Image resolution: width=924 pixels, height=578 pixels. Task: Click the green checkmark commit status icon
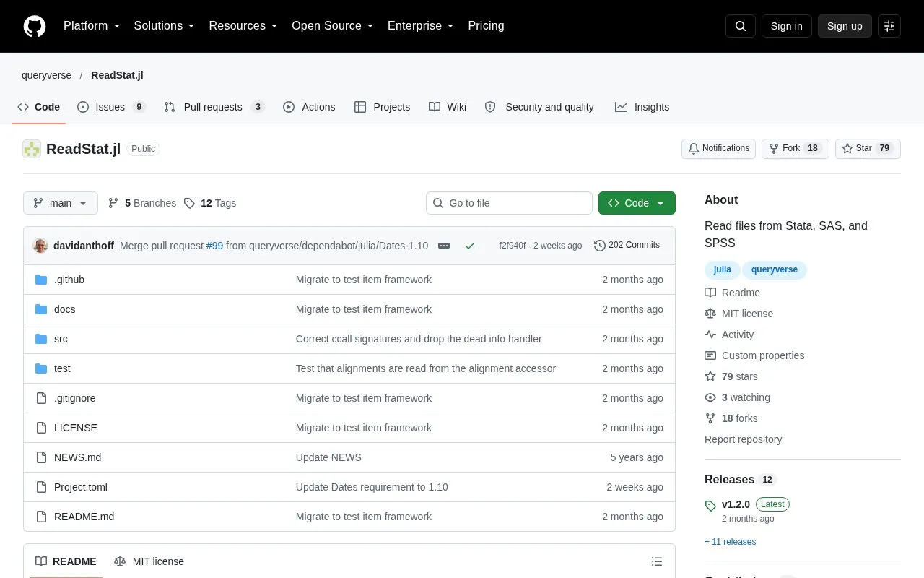click(470, 246)
